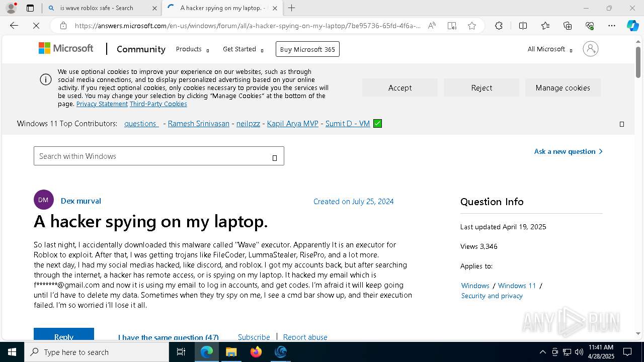Stop loading the page
The height and width of the screenshot is (362, 644).
point(36,26)
